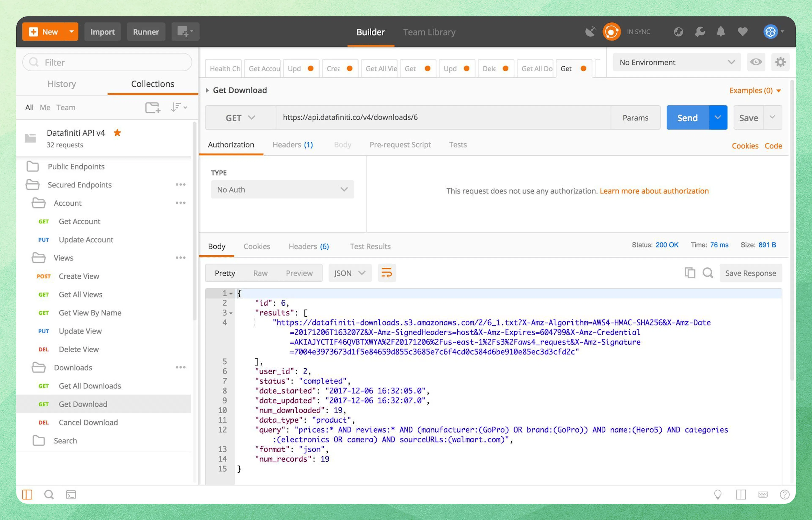812x520 pixels.
Task: Unfavorite the Datafiniti API v4 collection star
Action: click(117, 133)
